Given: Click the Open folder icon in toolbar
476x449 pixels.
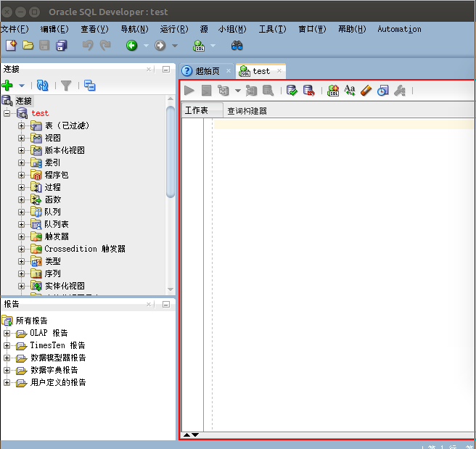Looking at the screenshot, I should [28, 46].
